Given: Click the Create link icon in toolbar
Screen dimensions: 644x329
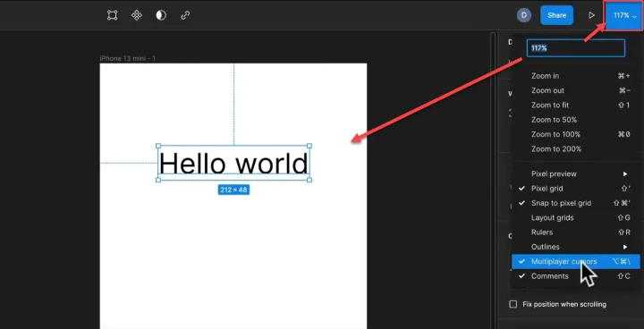Looking at the screenshot, I should pyautogui.click(x=185, y=15).
